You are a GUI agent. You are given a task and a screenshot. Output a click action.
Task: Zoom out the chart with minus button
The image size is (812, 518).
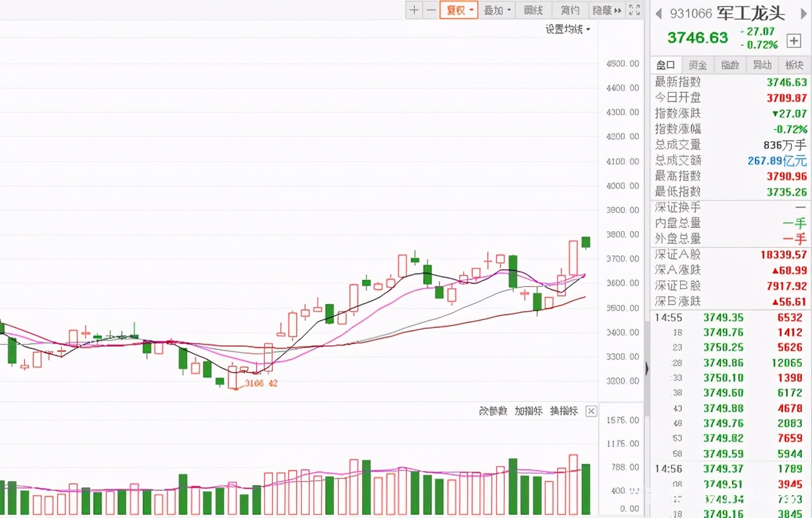tap(431, 10)
